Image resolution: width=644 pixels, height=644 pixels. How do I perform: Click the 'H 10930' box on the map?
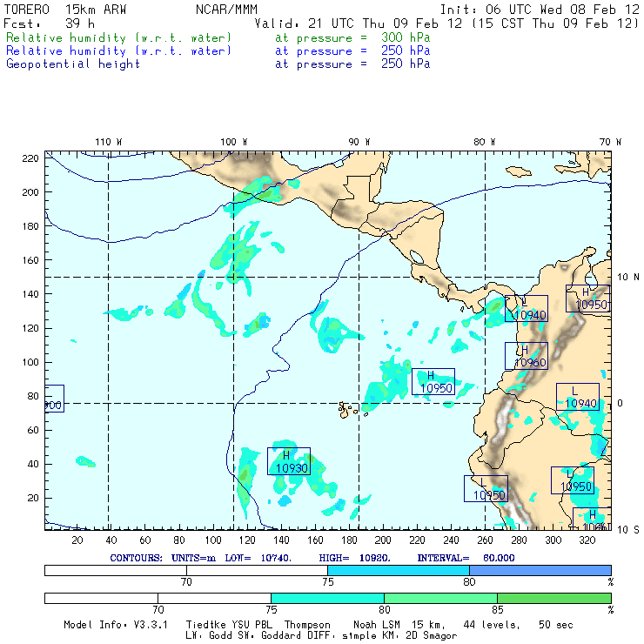289,461
